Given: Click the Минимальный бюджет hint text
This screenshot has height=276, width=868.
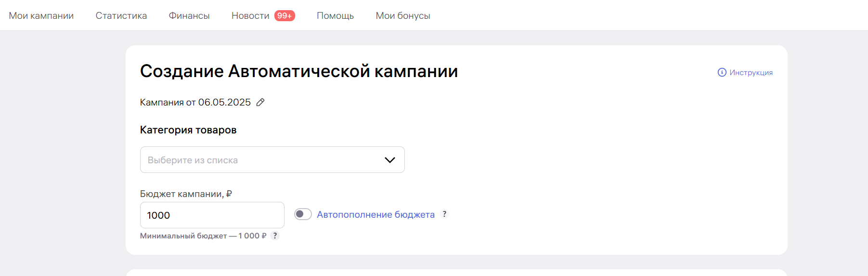Looking at the screenshot, I should pyautogui.click(x=203, y=236).
